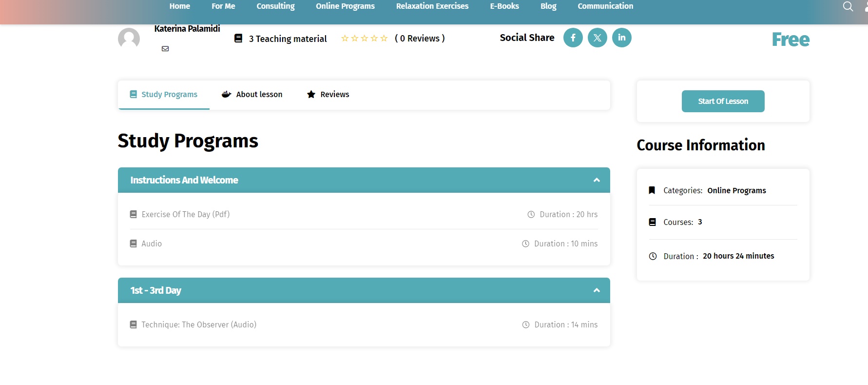
Task: Switch to the About lesson tab
Action: 252,95
